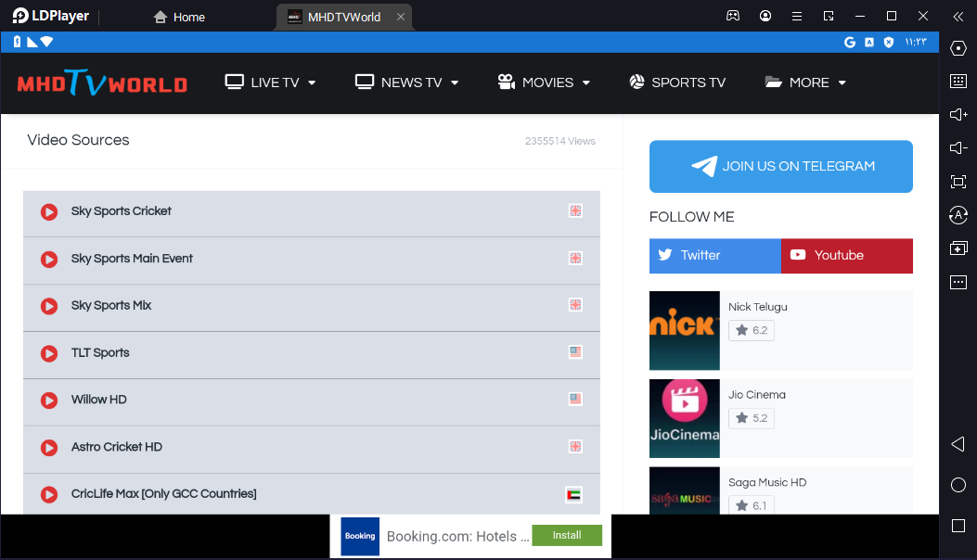Decrease the emulator volume
Screen dimensions: 977x560
(x=958, y=147)
